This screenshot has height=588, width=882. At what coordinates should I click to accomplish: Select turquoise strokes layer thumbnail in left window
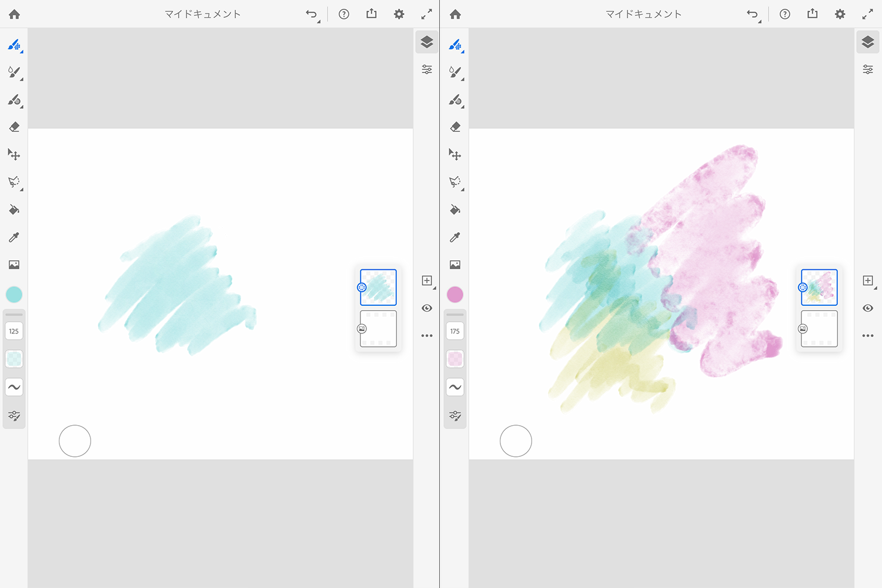click(379, 288)
